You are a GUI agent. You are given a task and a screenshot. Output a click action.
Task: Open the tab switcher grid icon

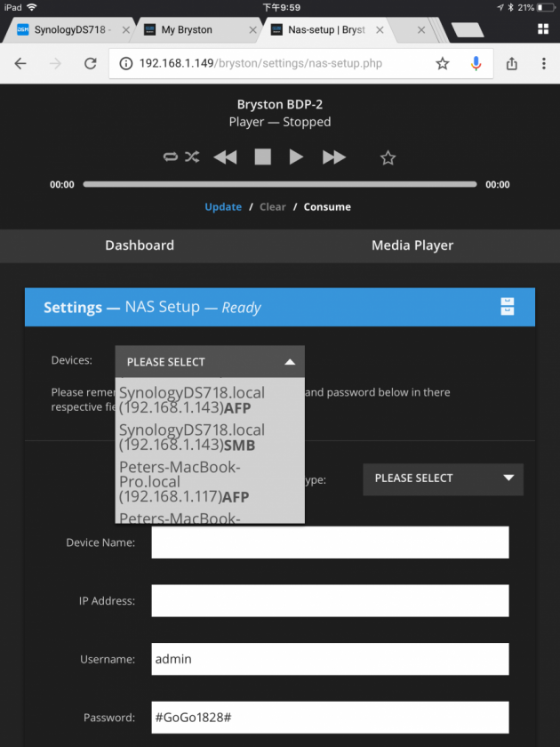pyautogui.click(x=543, y=29)
